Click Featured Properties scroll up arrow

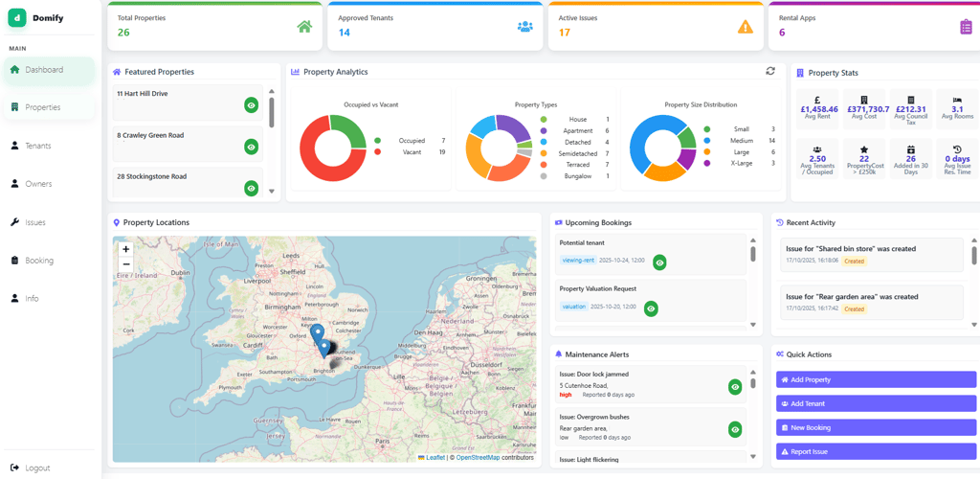(x=271, y=91)
